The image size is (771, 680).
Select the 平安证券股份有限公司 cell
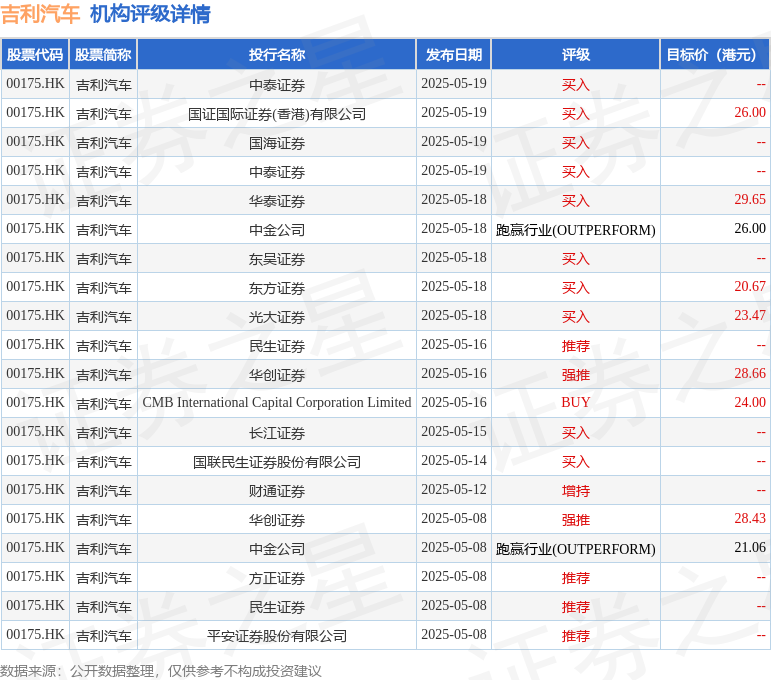[277, 636]
